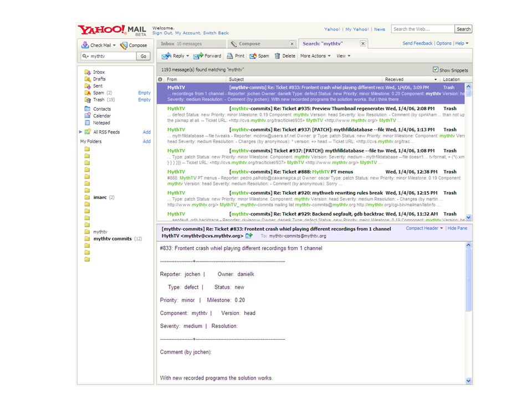Click the Search the Web input field
This screenshot has width=532, height=399.
coord(423,29)
